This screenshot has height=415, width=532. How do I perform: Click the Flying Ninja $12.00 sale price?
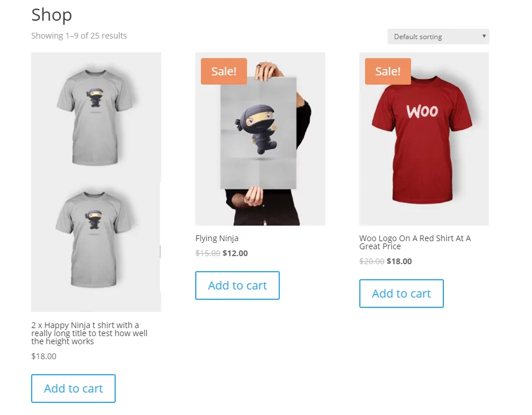235,253
